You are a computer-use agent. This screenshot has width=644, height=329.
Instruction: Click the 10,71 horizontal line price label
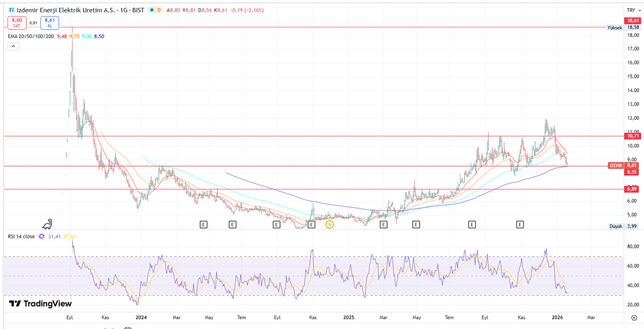click(x=633, y=136)
